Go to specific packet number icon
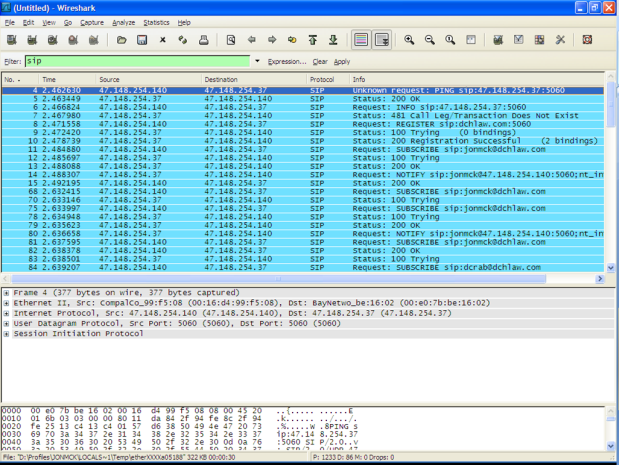Image resolution: width=619 pixels, height=465 pixels. (292, 40)
